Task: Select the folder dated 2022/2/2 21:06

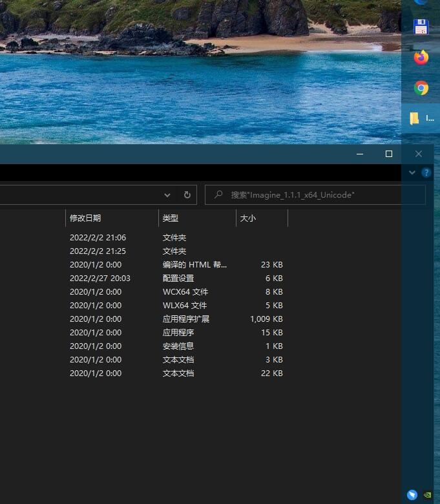Action: point(98,237)
